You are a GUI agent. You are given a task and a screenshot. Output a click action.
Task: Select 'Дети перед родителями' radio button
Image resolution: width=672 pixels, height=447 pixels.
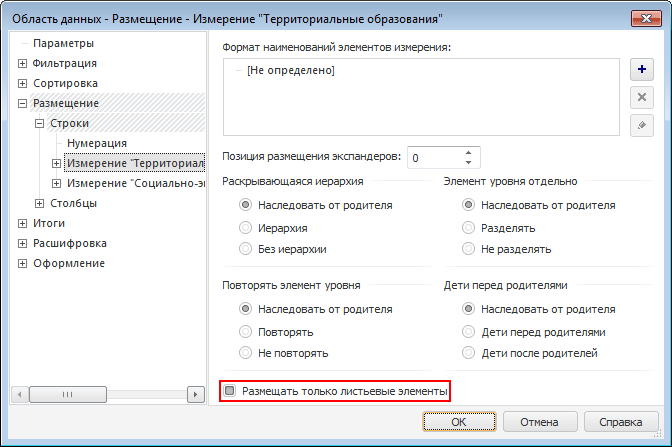coord(467,331)
